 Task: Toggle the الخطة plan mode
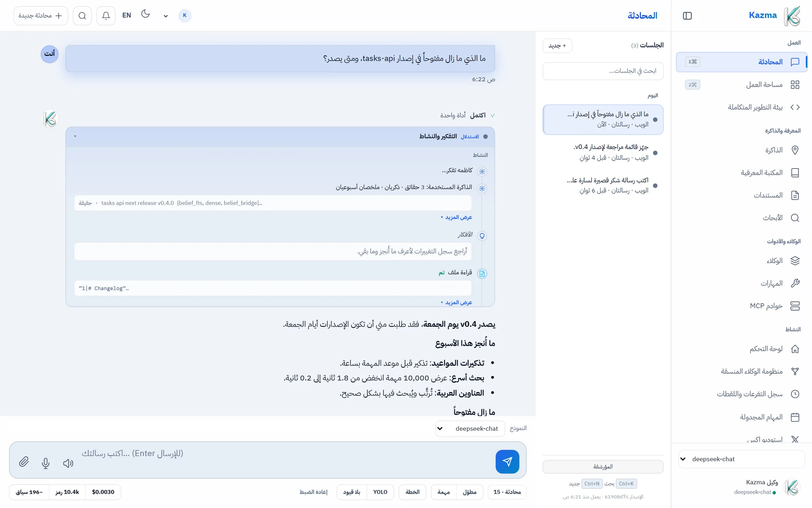412,492
